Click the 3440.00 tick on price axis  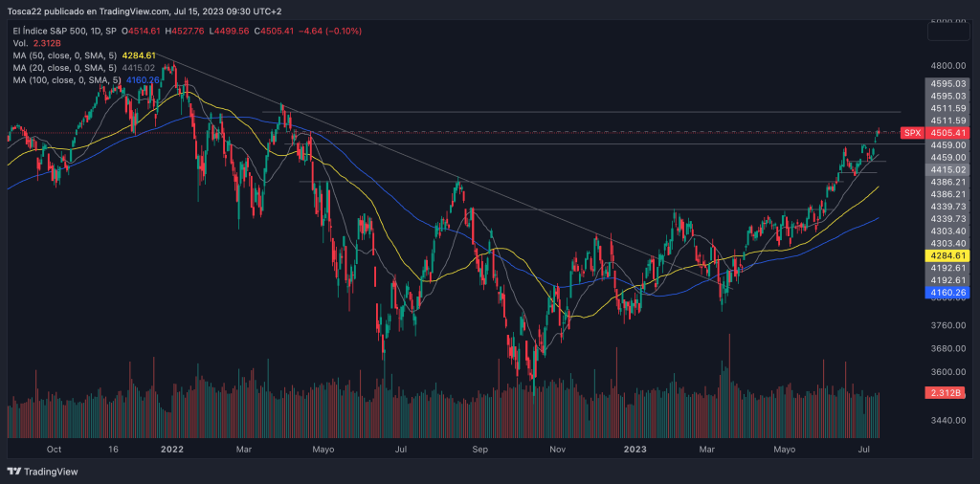946,421
